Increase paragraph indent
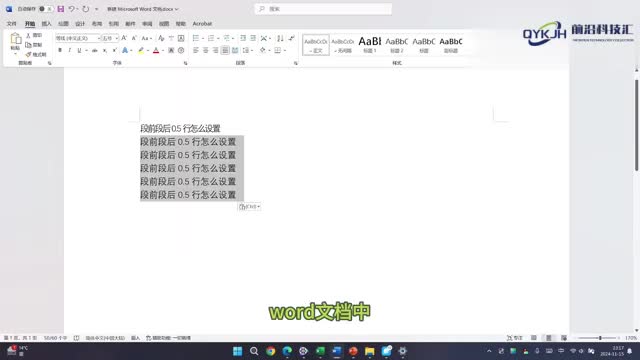The height and width of the screenshot is (360, 640). tap(253, 38)
